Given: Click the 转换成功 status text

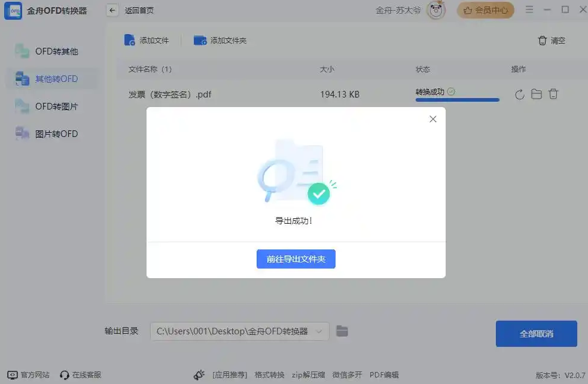Looking at the screenshot, I should pyautogui.click(x=429, y=92).
